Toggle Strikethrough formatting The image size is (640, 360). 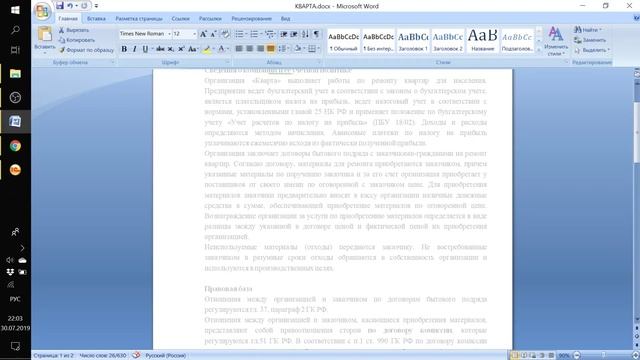[x=160, y=49]
